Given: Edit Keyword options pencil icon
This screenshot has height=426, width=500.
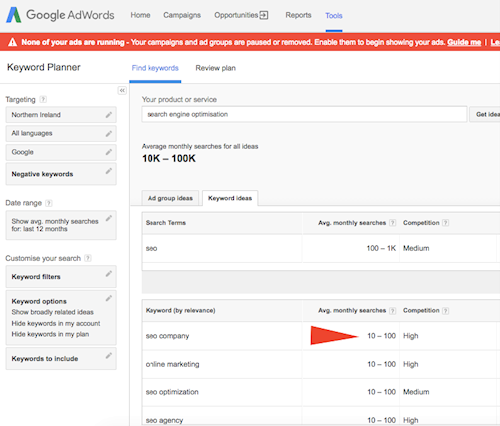Looking at the screenshot, I should [109, 298].
